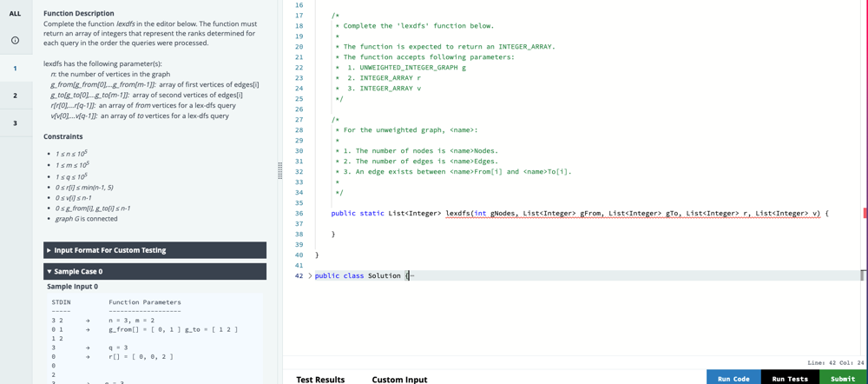Click 'n: the number of vertices' parameter text

110,74
